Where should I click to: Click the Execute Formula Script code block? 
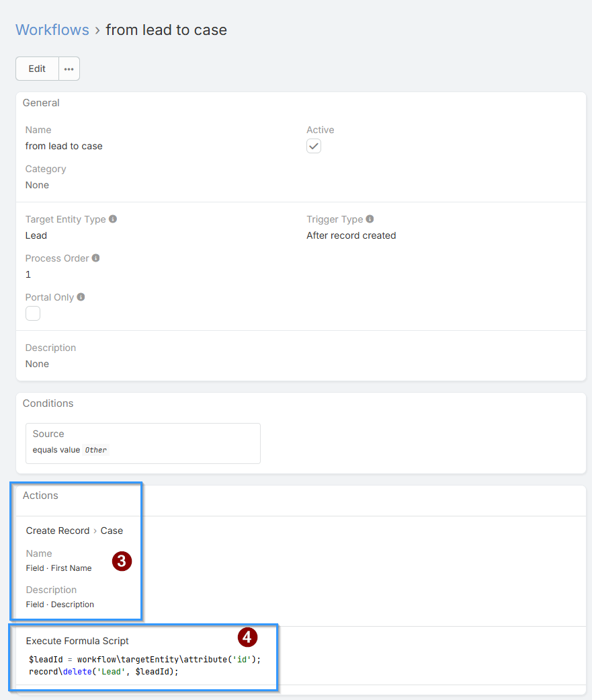tap(144, 666)
